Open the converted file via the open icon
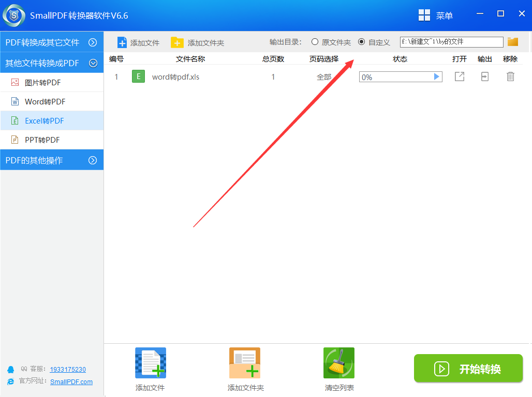Image resolution: width=532 pixels, height=397 pixels. click(459, 77)
